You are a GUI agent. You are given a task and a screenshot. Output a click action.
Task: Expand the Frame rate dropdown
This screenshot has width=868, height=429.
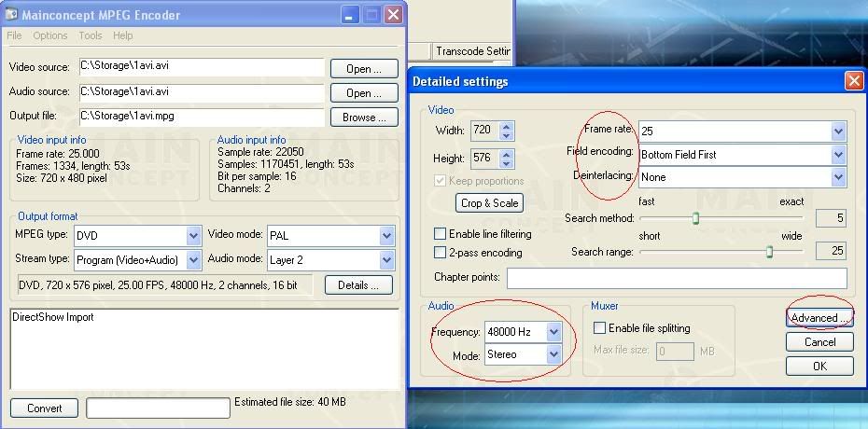838,131
